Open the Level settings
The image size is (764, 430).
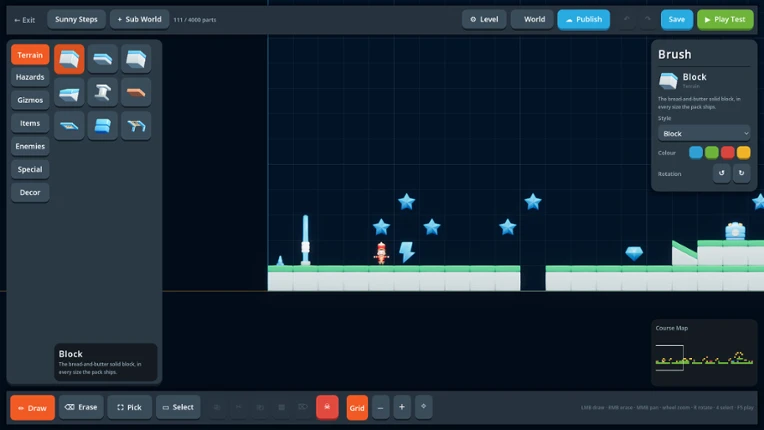coord(484,19)
